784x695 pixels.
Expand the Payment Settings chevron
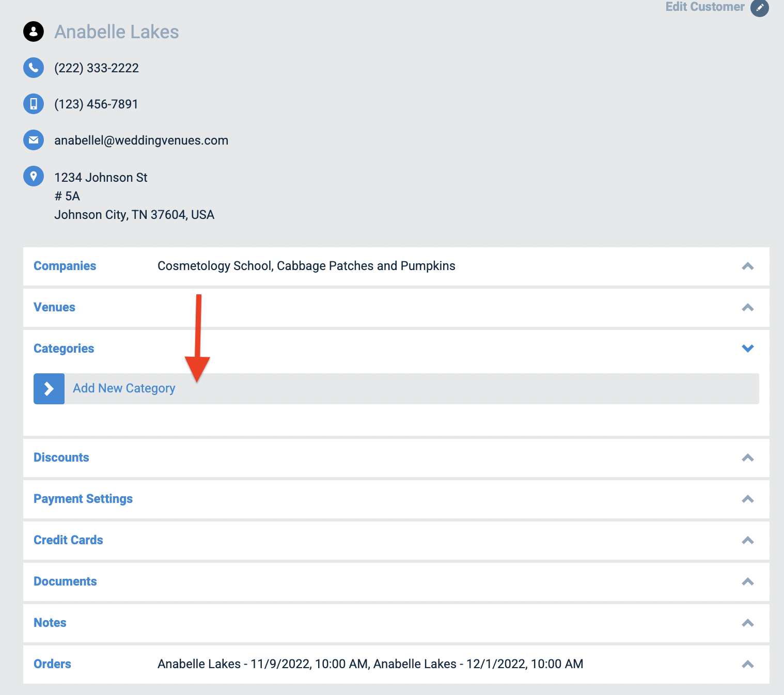click(748, 499)
